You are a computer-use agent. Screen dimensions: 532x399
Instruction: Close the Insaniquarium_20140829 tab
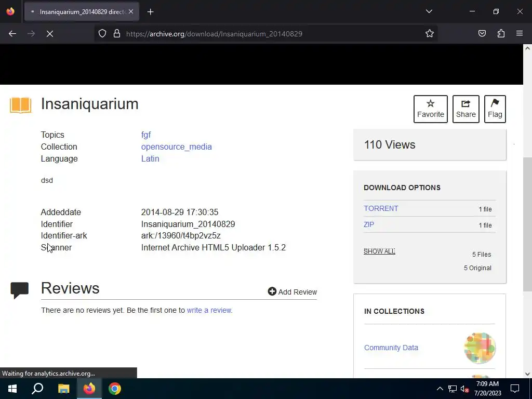pos(131,11)
